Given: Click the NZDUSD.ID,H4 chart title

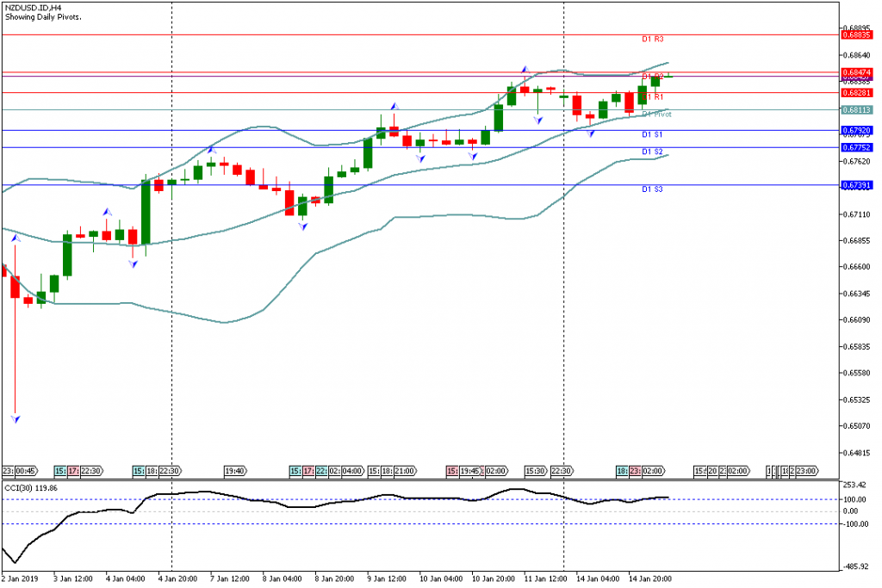Looking at the screenshot, I should [30, 7].
